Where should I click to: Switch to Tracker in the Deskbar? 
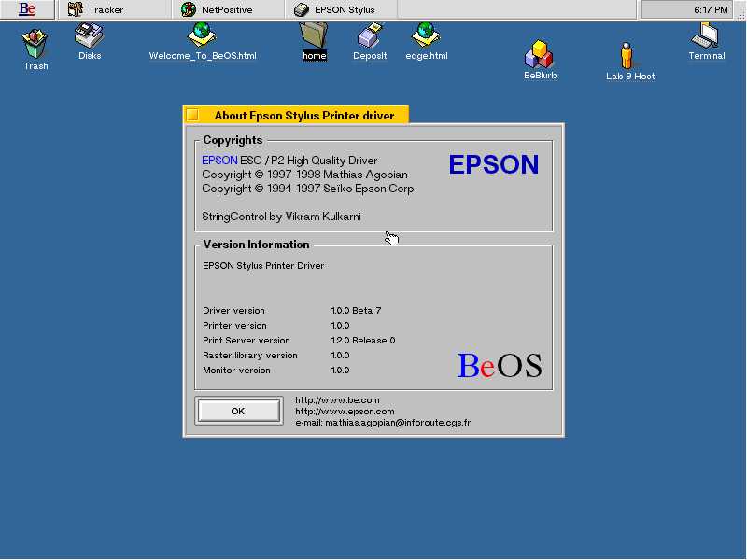[x=114, y=9]
